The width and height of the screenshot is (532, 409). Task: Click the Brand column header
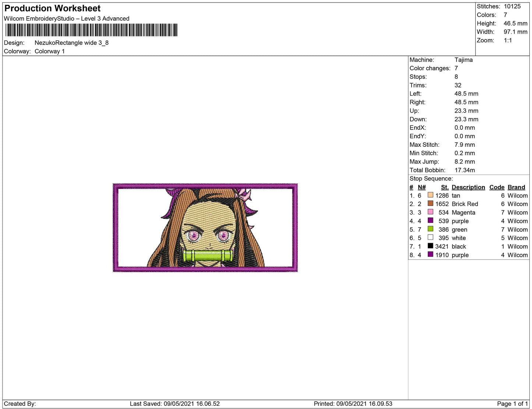pyautogui.click(x=516, y=187)
